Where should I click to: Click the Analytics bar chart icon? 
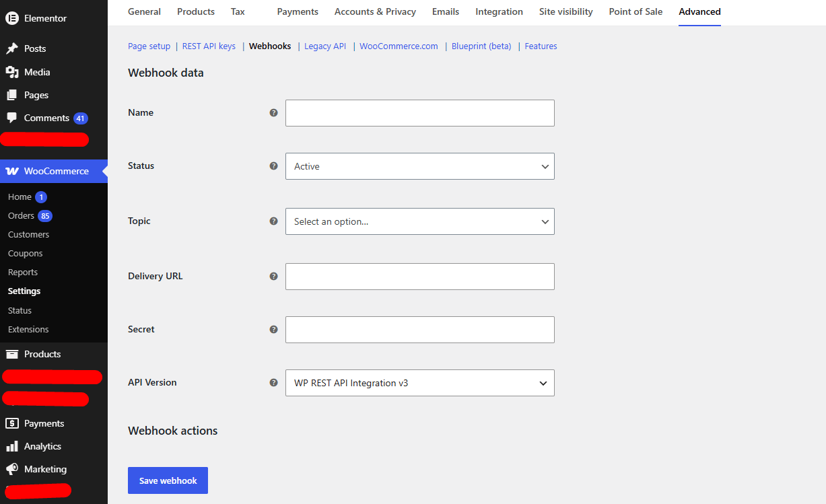pyautogui.click(x=11, y=446)
